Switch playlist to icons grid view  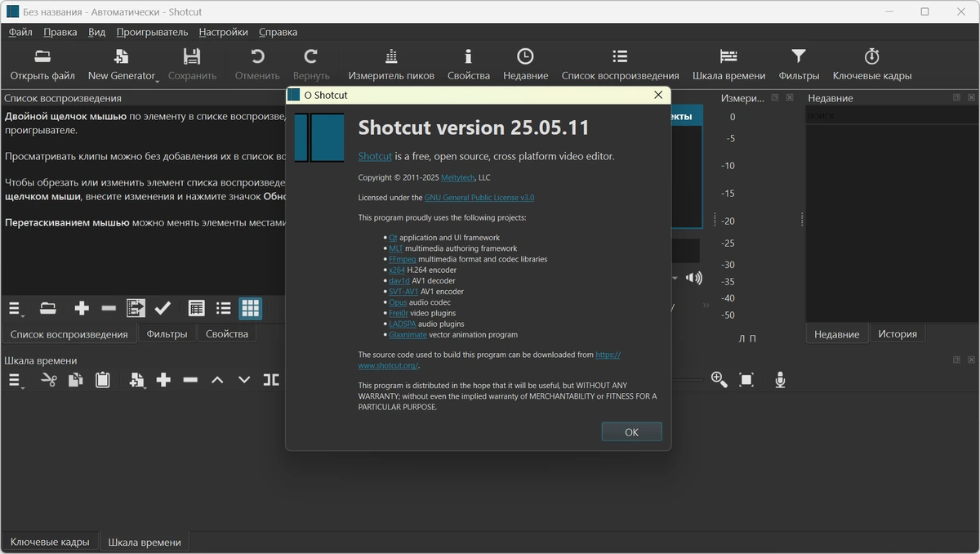[x=251, y=308]
